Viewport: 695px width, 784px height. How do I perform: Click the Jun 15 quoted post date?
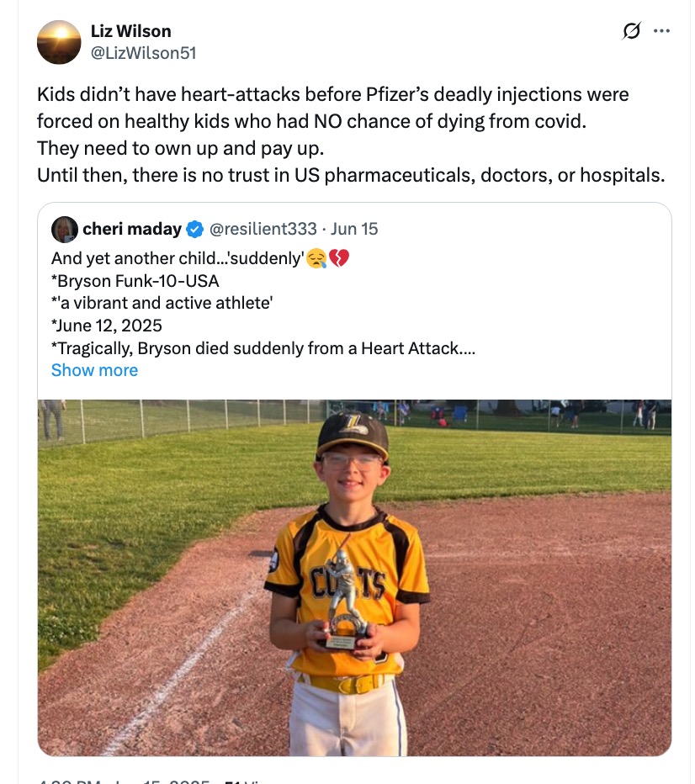click(355, 229)
